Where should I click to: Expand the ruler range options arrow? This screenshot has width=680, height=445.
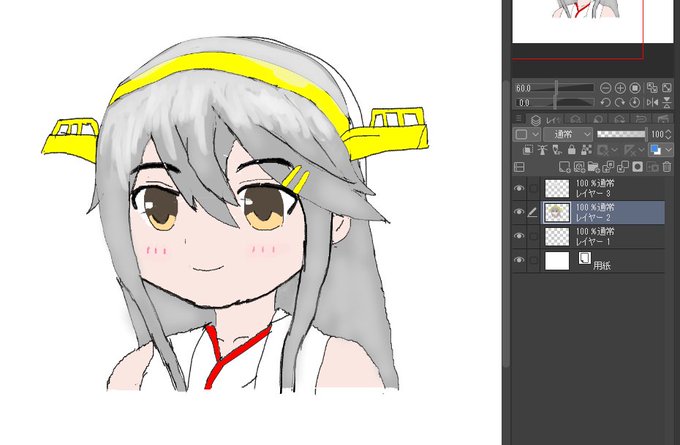tap(641, 150)
